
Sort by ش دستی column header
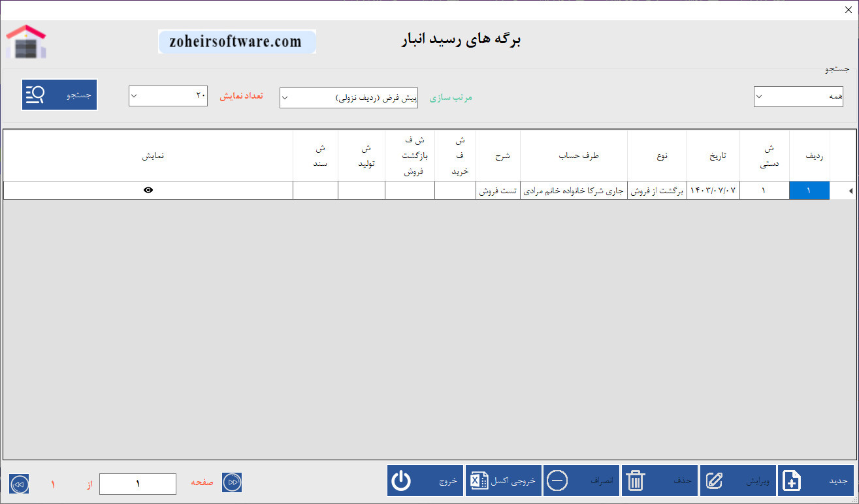[765, 155]
